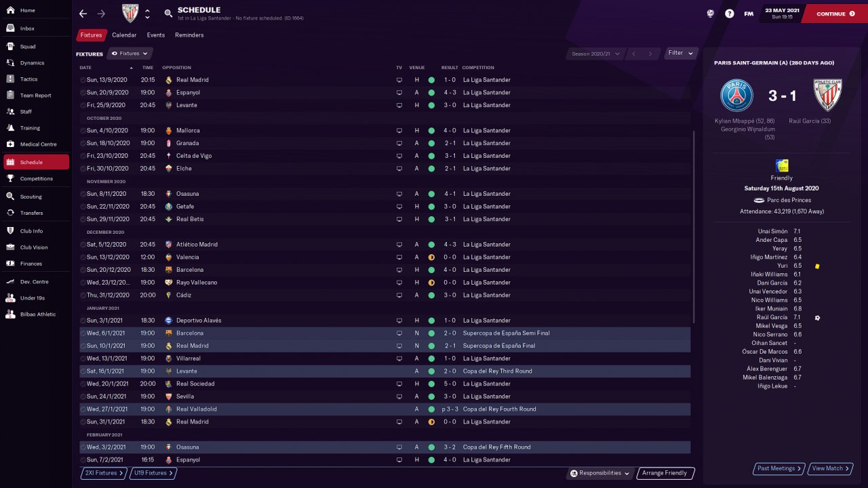
Task: Select the Real Sociedad 5 - 0 fixture row
Action: pyautogui.click(x=384, y=384)
